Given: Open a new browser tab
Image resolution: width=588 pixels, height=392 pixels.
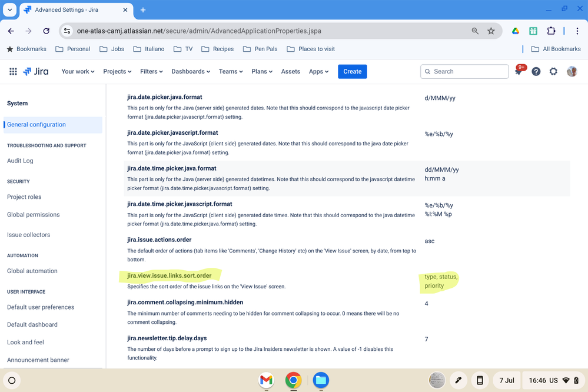Looking at the screenshot, I should coord(143,10).
